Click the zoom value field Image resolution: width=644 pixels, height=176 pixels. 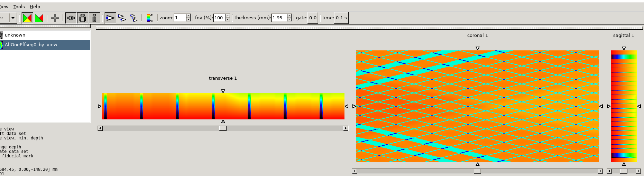click(180, 18)
